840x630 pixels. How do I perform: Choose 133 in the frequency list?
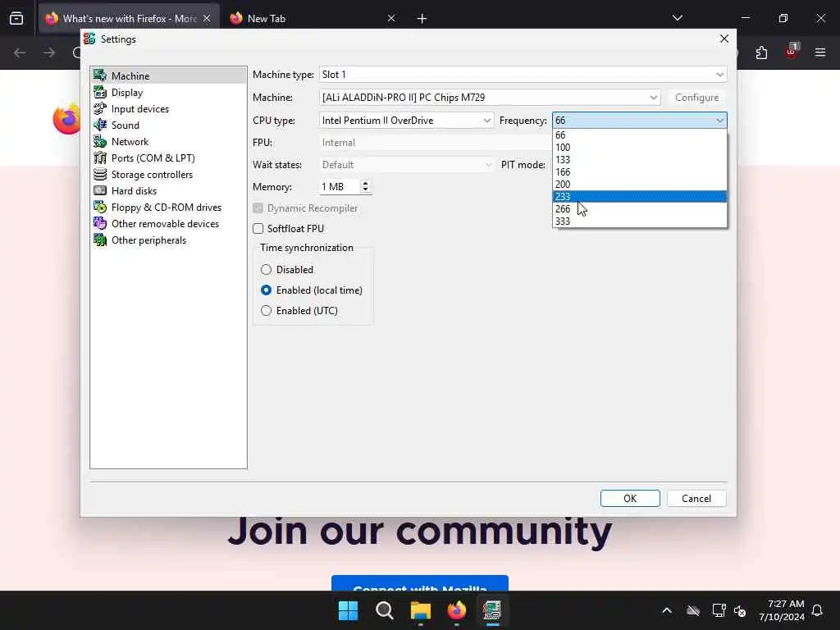coord(640,160)
